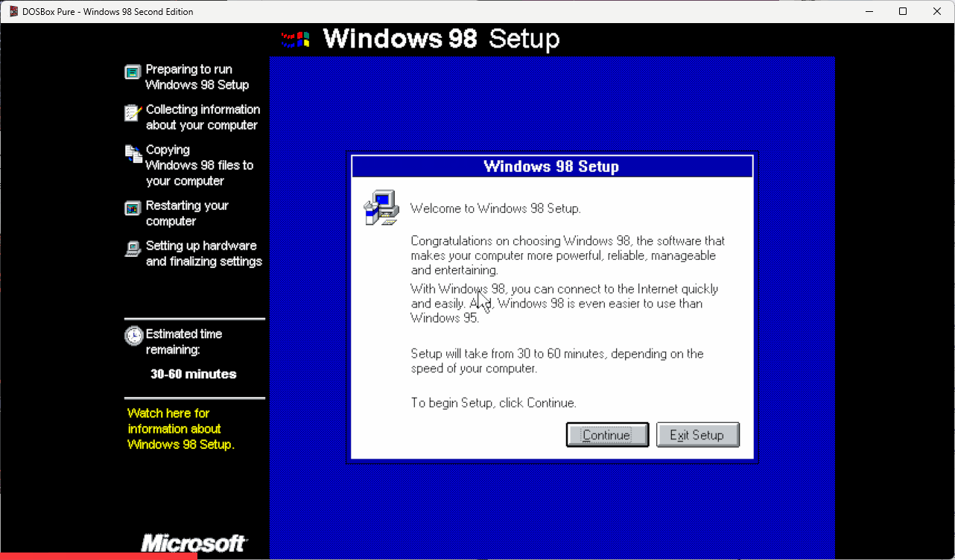
Task: Click the DOSBox Pure icon in title bar
Action: pyautogui.click(x=13, y=11)
